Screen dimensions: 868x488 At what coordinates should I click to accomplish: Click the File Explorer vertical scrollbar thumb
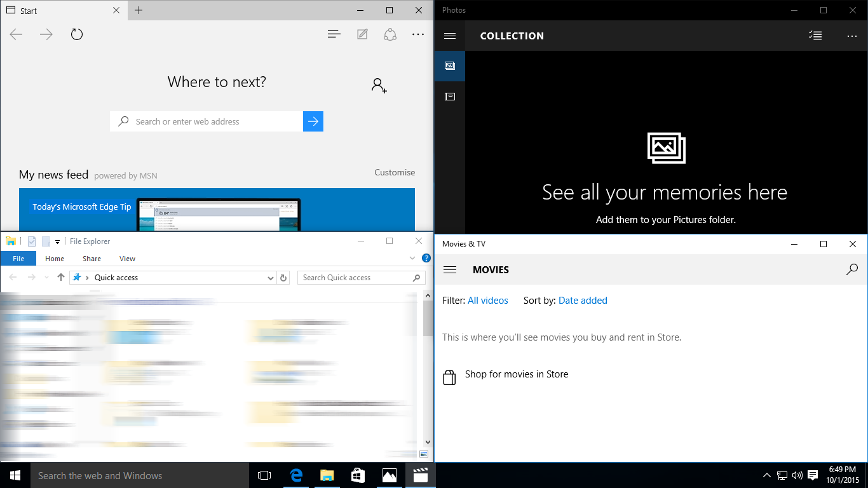pos(428,318)
